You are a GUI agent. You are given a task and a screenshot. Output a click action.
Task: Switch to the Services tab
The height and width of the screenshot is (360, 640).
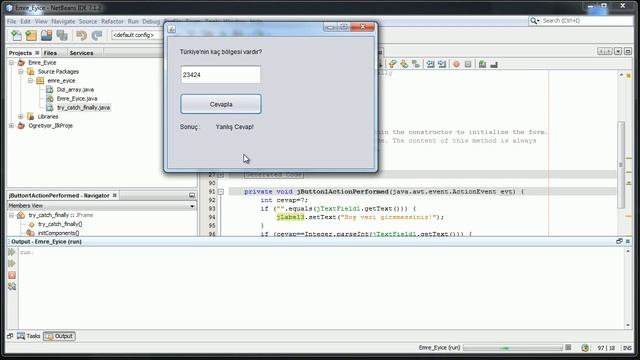(81, 53)
